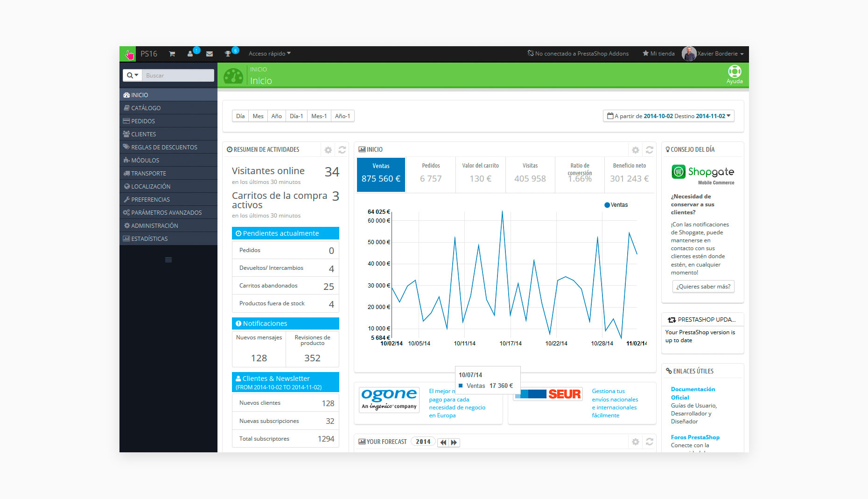Open the SEUR shipping ad link text

point(615,403)
